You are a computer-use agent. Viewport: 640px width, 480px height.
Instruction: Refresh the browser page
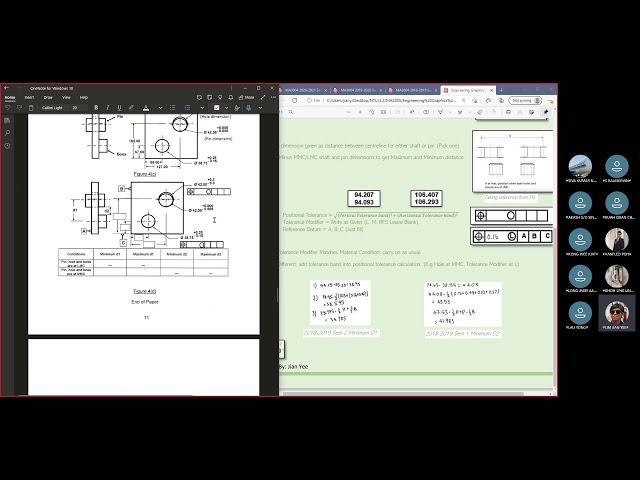pos(295,100)
